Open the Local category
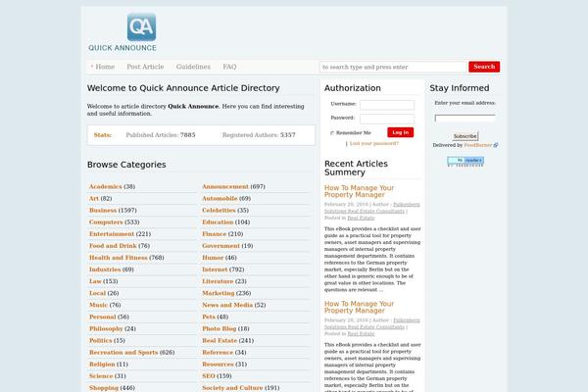This screenshot has width=588, height=392. click(x=97, y=293)
